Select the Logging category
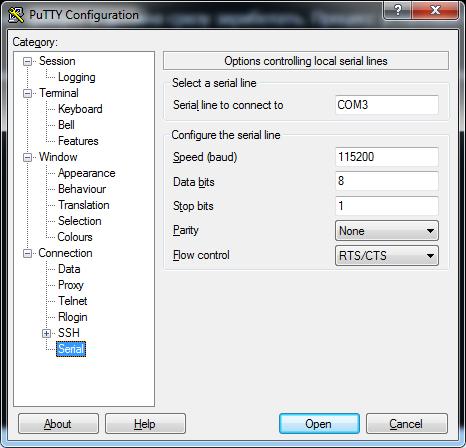This screenshot has width=466, height=448. coord(77,77)
